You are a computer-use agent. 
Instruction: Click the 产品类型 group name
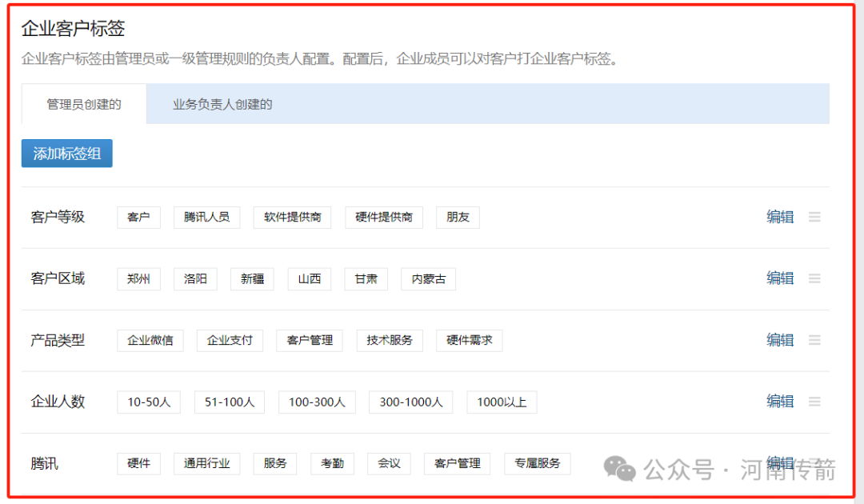tap(58, 341)
